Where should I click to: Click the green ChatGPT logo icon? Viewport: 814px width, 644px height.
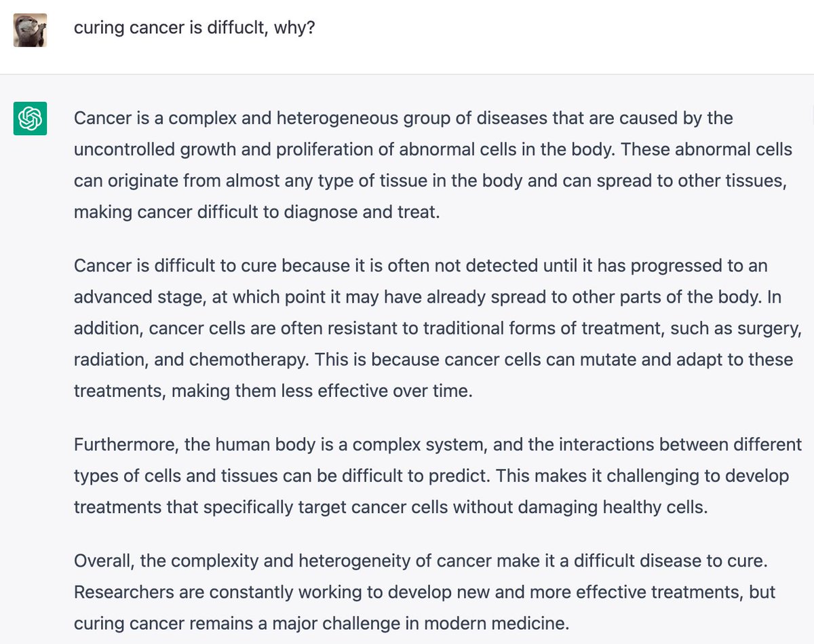pos(30,118)
